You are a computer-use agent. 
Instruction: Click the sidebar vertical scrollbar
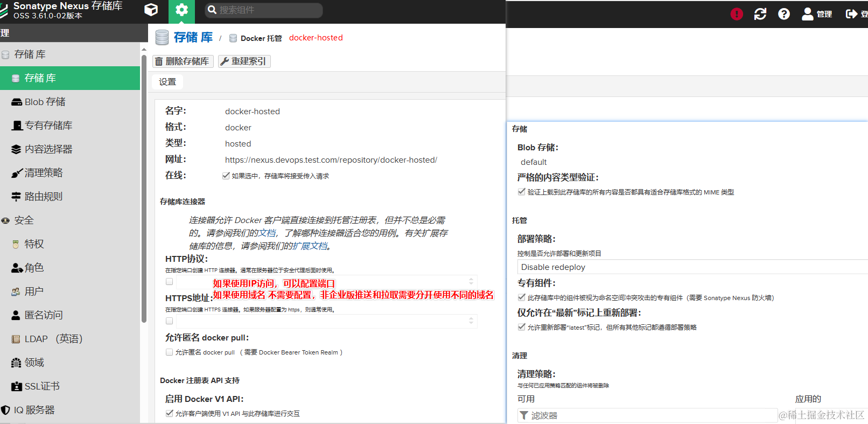click(x=144, y=189)
